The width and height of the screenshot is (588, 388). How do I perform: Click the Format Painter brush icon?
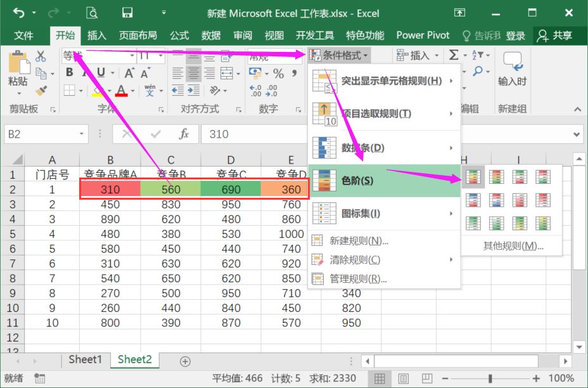(x=41, y=91)
